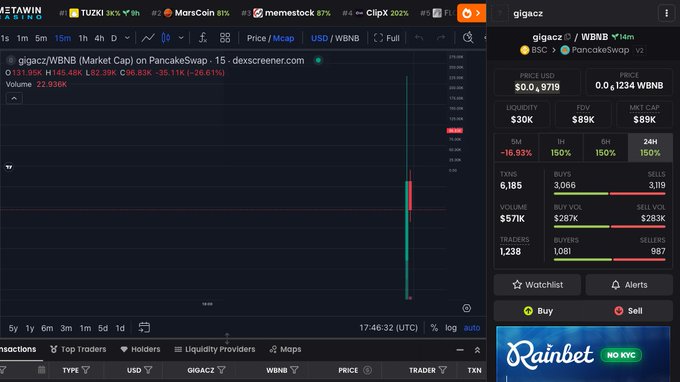Screen dimensions: 680x382
Task: Show the 24H price change stats
Action: (650, 147)
